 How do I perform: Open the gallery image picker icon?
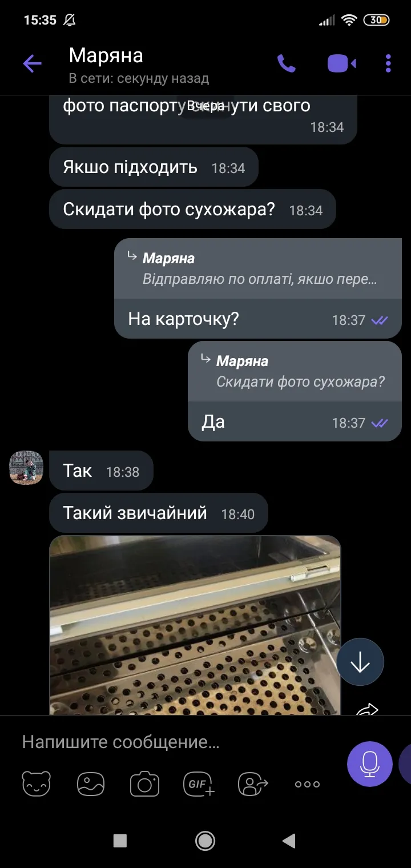(x=91, y=783)
